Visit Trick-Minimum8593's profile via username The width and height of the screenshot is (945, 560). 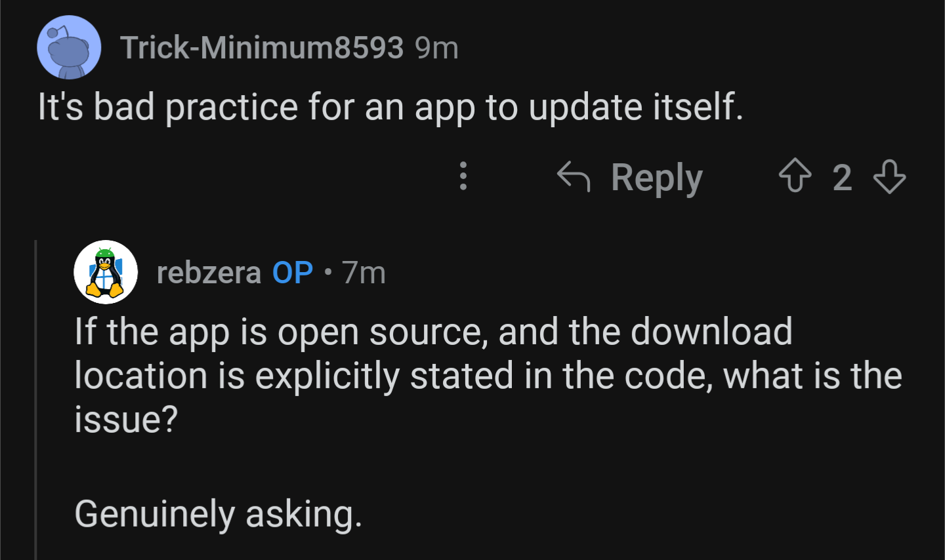click(x=262, y=47)
